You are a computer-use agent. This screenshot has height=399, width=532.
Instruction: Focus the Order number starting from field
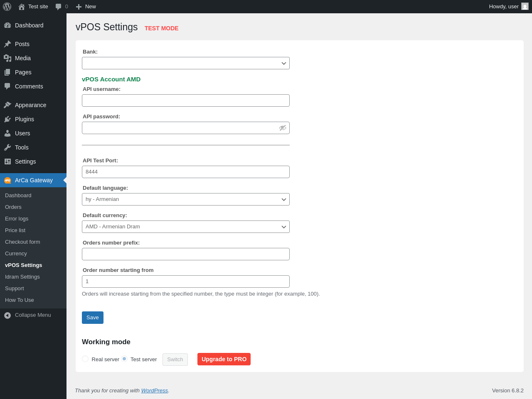click(186, 282)
